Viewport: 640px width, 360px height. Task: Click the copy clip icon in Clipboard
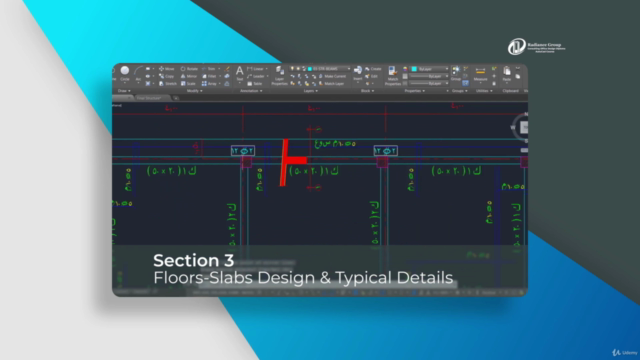point(518,76)
